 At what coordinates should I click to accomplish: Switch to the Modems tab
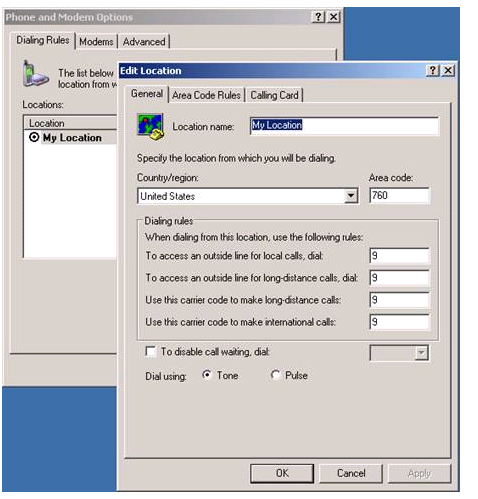tap(96, 42)
